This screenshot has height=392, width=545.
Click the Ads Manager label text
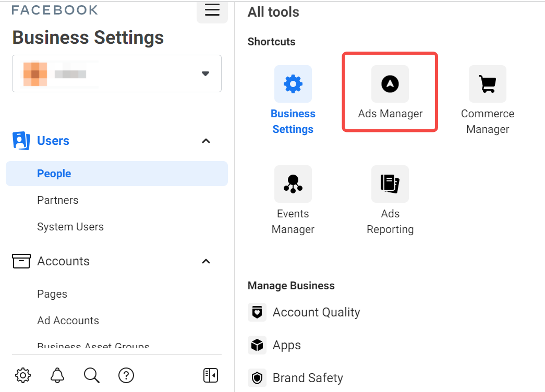[390, 114]
